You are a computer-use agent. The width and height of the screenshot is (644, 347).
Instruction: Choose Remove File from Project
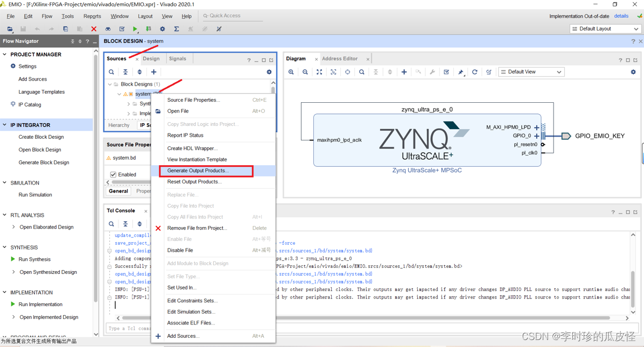[x=197, y=228]
